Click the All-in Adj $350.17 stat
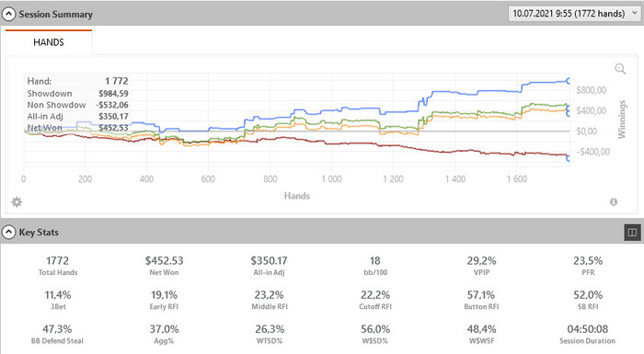Image resolution: width=644 pixels, height=354 pixels. [269, 266]
